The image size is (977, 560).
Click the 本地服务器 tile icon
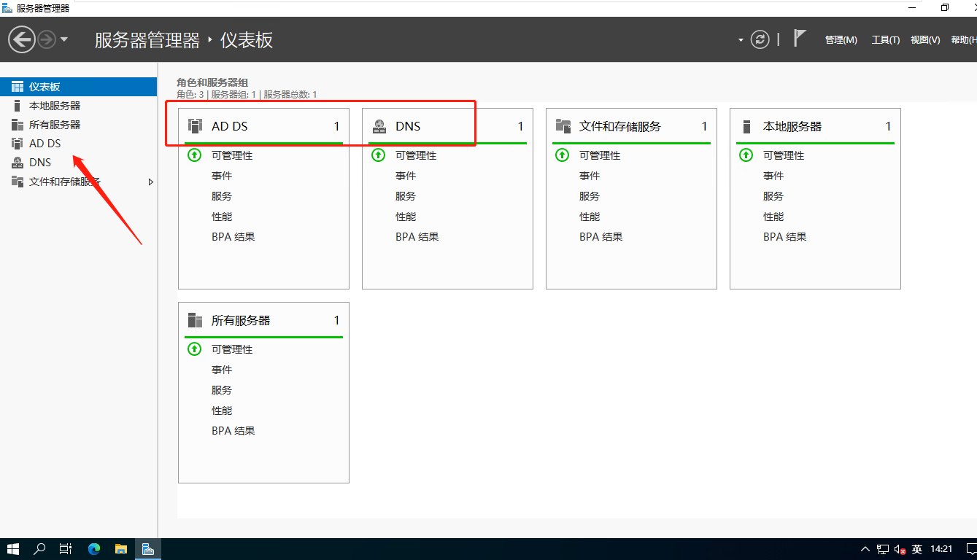(x=746, y=126)
